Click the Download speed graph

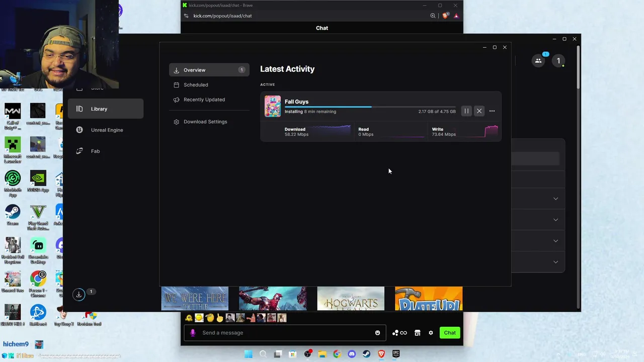[331, 131]
